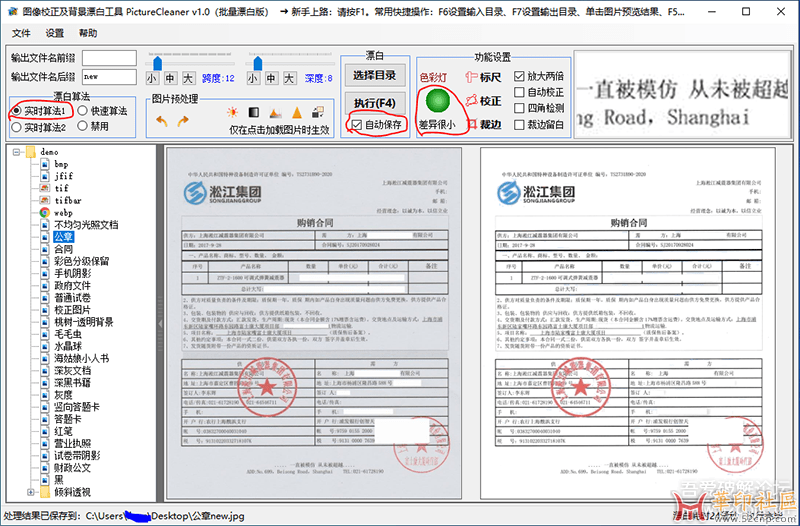Image resolution: width=800 pixels, height=526 pixels.
Task: Select the 标尺 ruler tool
Action: pyautogui.click(x=483, y=77)
